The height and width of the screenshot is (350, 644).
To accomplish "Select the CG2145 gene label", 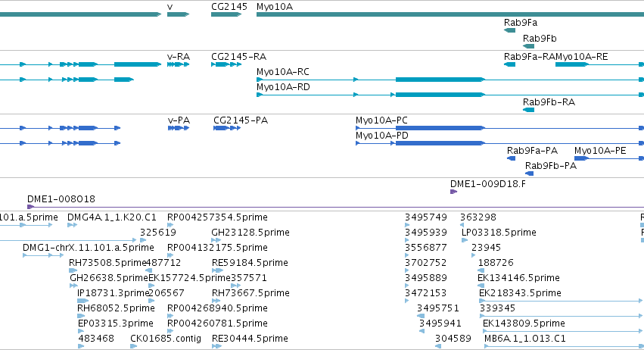I will (229, 7).
